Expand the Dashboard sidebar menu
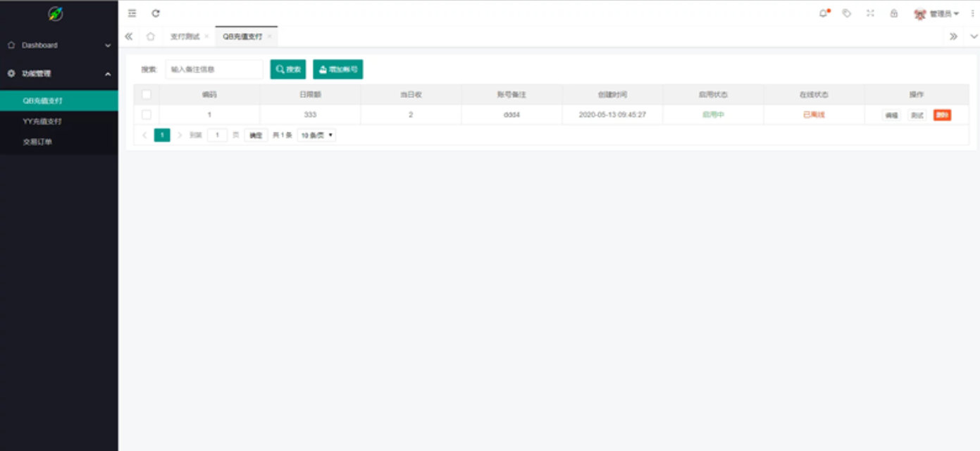This screenshot has width=980, height=451. click(59, 45)
